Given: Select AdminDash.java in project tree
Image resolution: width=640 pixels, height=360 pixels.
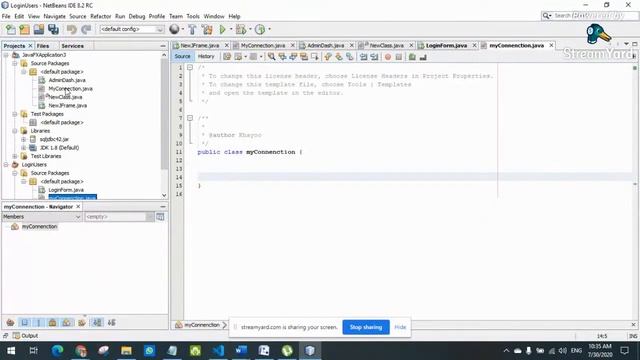Looking at the screenshot, I should click(67, 80).
